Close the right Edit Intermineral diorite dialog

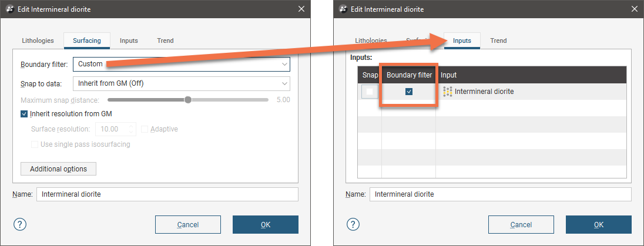click(x=634, y=9)
